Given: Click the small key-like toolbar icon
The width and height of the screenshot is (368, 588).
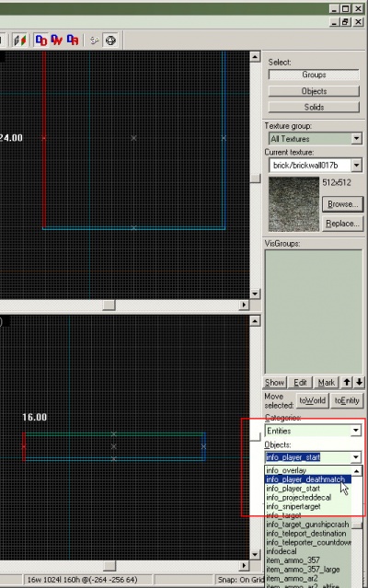Looking at the screenshot, I should [95, 40].
